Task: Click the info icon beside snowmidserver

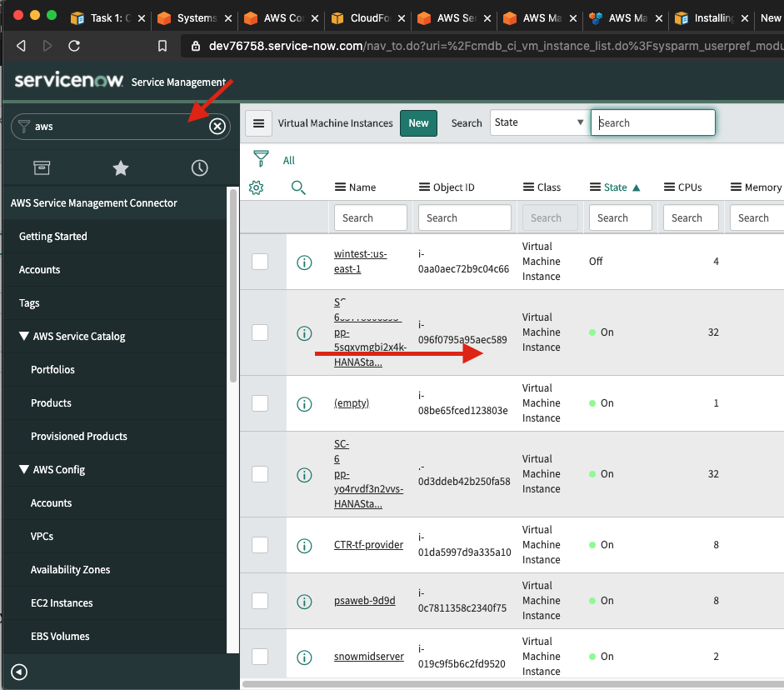Action: click(x=304, y=656)
